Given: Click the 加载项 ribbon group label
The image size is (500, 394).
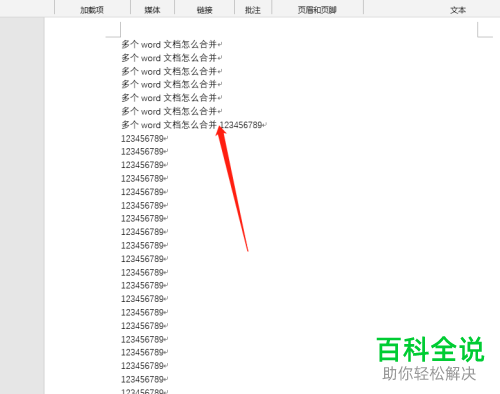Looking at the screenshot, I should point(92,10).
